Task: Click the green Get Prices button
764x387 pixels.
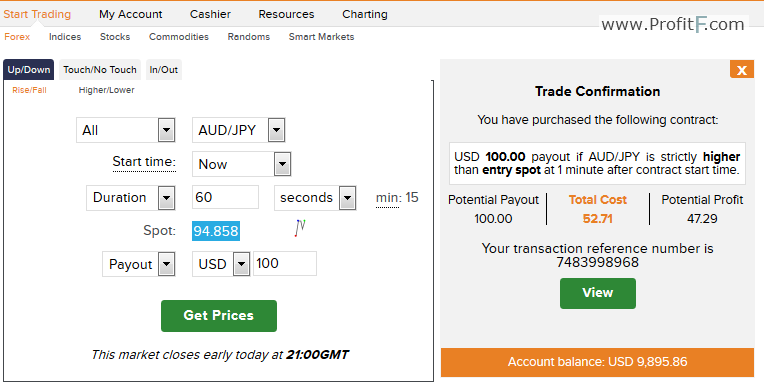Action: tap(219, 316)
